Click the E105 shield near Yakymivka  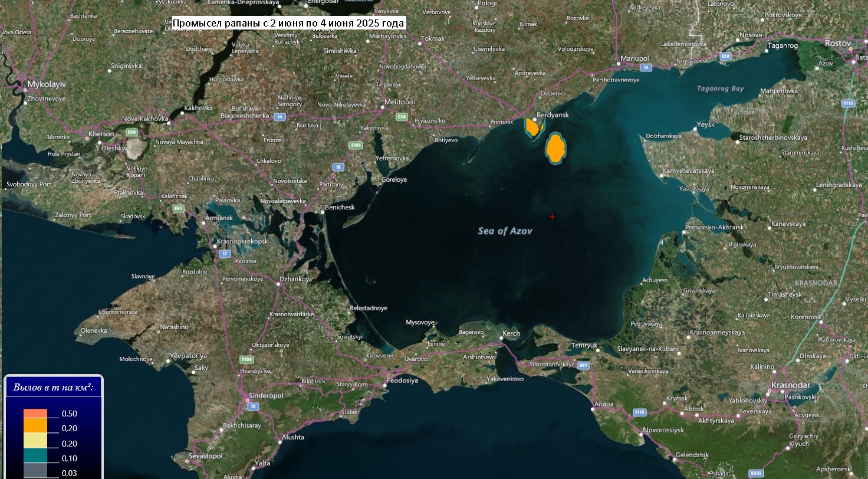(355, 145)
